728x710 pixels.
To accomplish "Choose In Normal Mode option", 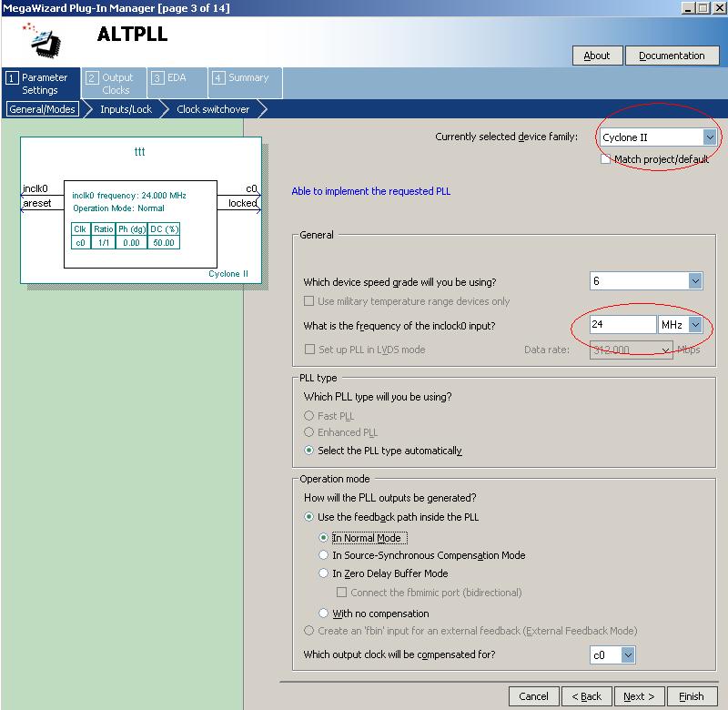I will [x=324, y=537].
